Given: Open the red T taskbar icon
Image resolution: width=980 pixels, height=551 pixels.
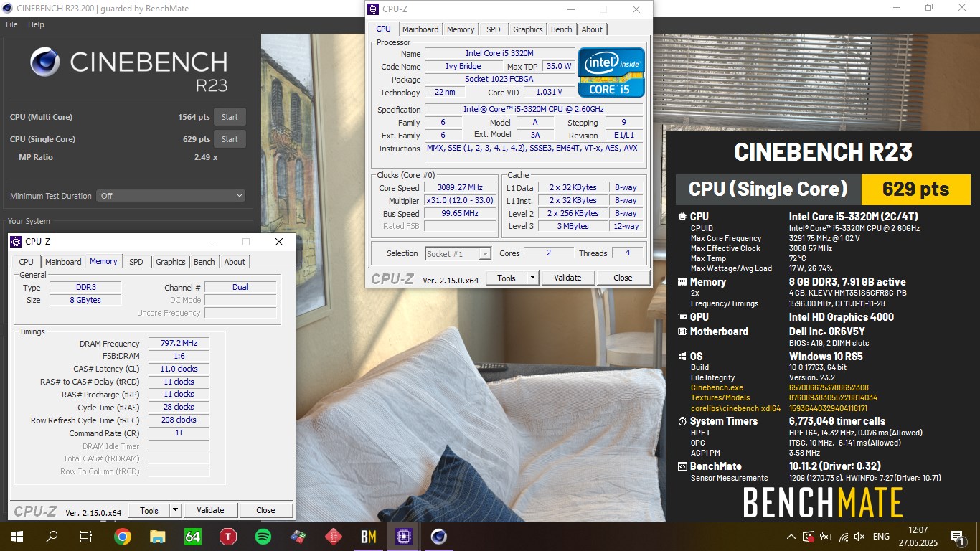Looking at the screenshot, I should coord(228,536).
